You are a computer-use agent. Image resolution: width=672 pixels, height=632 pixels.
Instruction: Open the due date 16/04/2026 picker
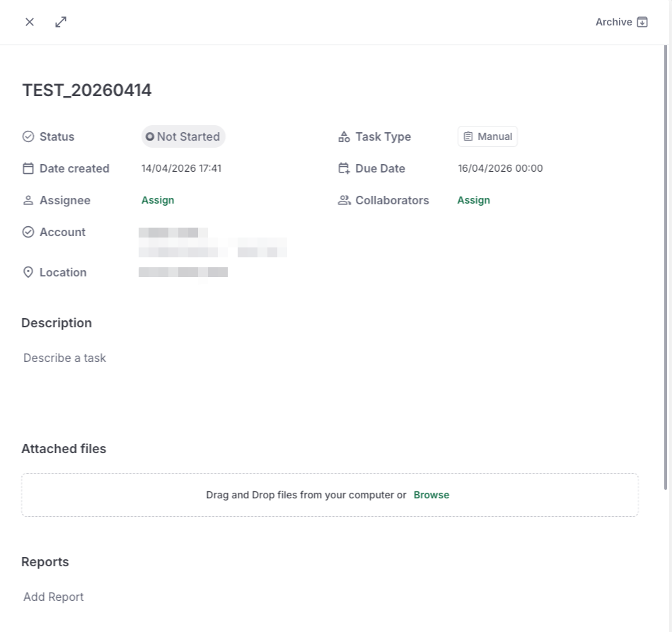coord(500,168)
